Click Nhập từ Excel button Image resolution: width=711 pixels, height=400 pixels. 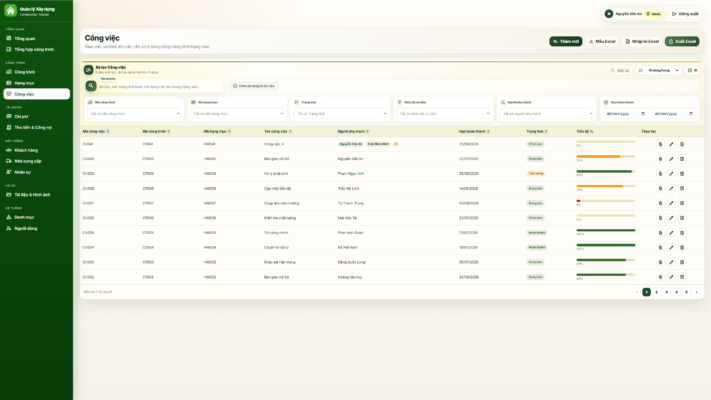pos(642,41)
